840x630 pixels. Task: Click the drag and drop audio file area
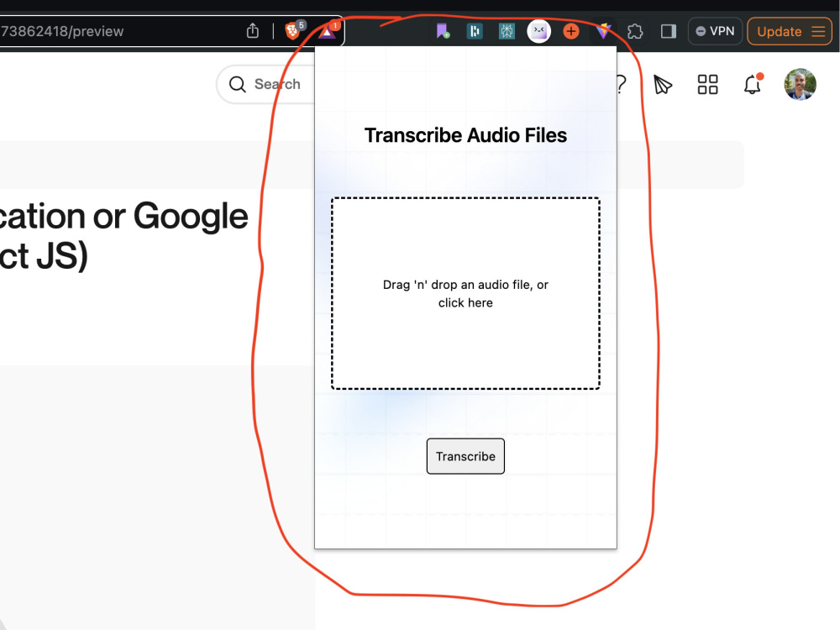(x=465, y=293)
